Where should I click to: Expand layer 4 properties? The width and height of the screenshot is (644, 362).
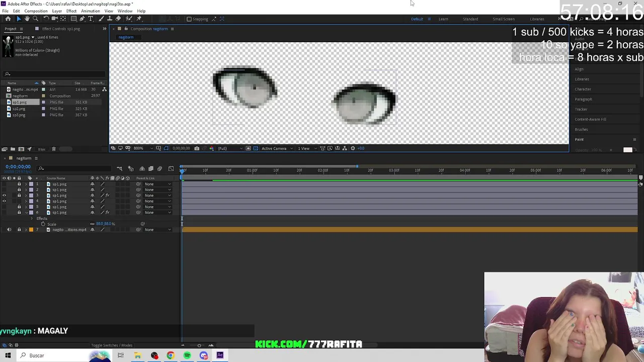click(26, 201)
